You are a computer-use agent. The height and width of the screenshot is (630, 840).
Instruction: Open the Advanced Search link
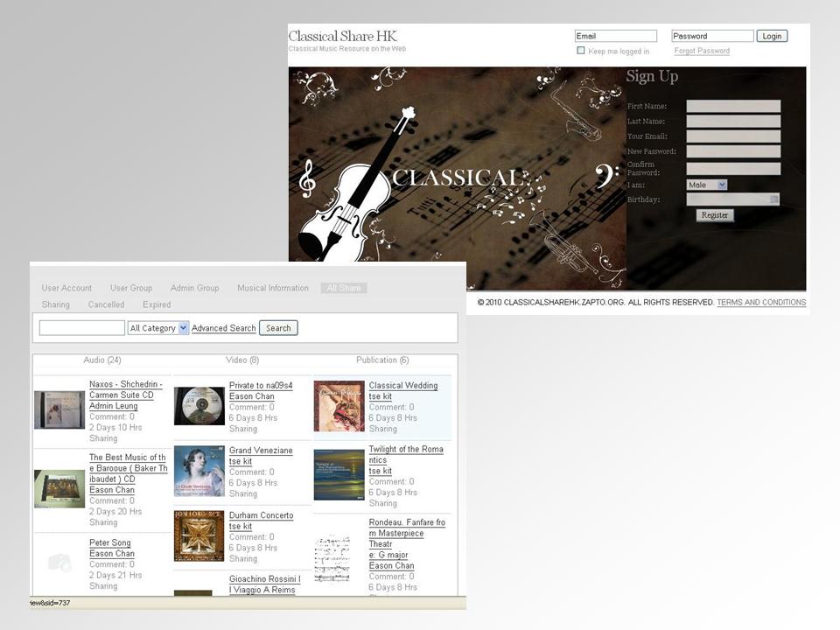[x=224, y=328]
